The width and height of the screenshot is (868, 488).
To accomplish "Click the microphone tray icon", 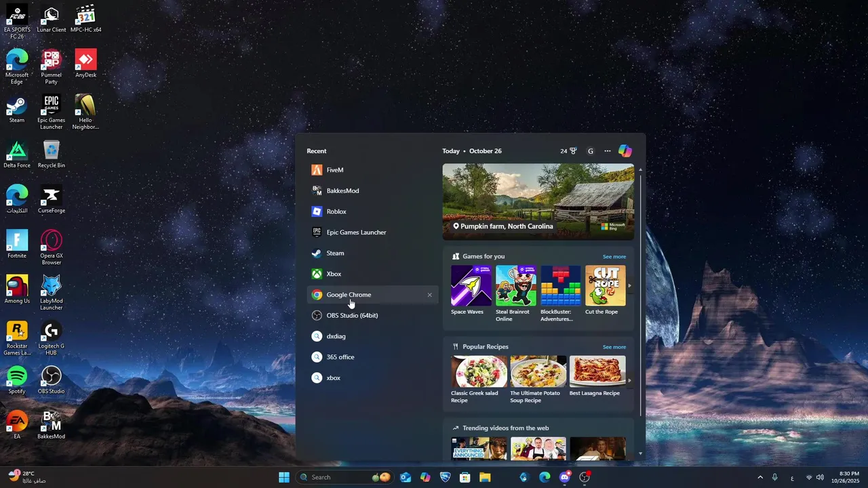I will point(774,477).
